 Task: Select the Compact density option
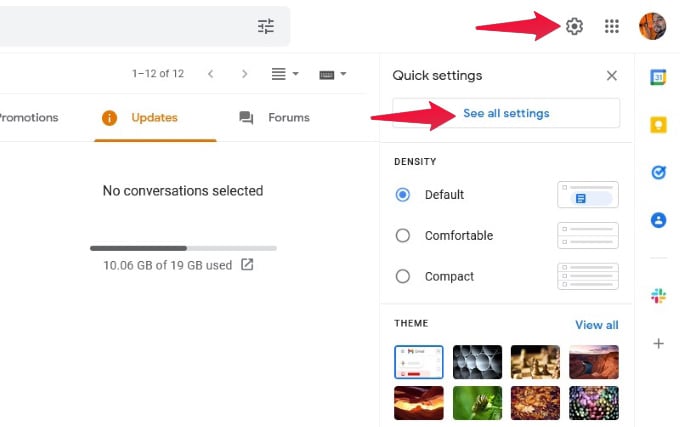click(402, 276)
